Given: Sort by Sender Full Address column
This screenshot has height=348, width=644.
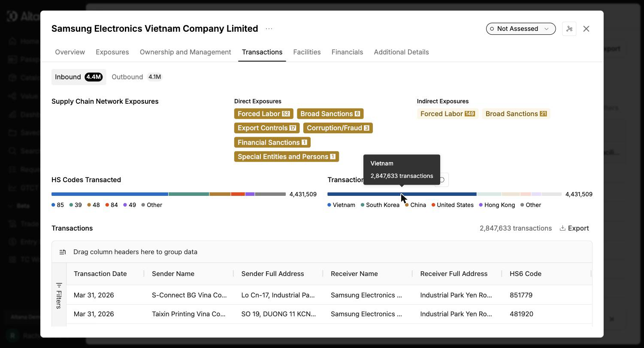Looking at the screenshot, I should click(272, 273).
